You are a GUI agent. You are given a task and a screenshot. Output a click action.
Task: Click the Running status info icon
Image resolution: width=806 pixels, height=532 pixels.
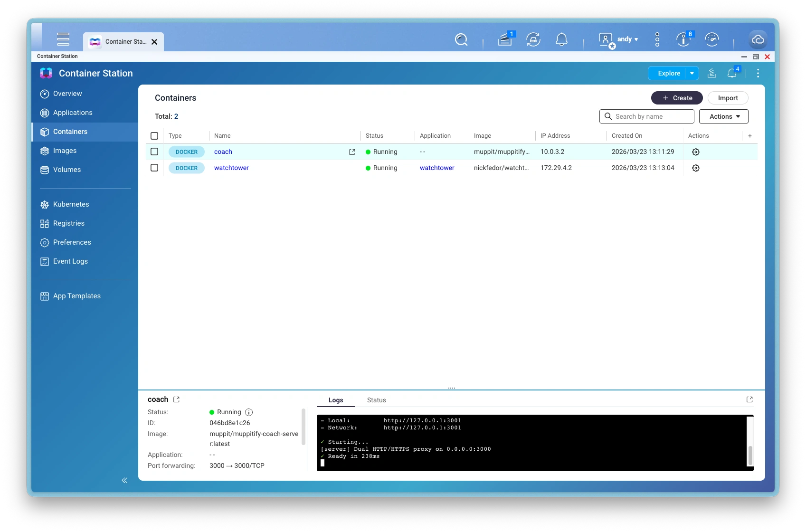click(249, 412)
